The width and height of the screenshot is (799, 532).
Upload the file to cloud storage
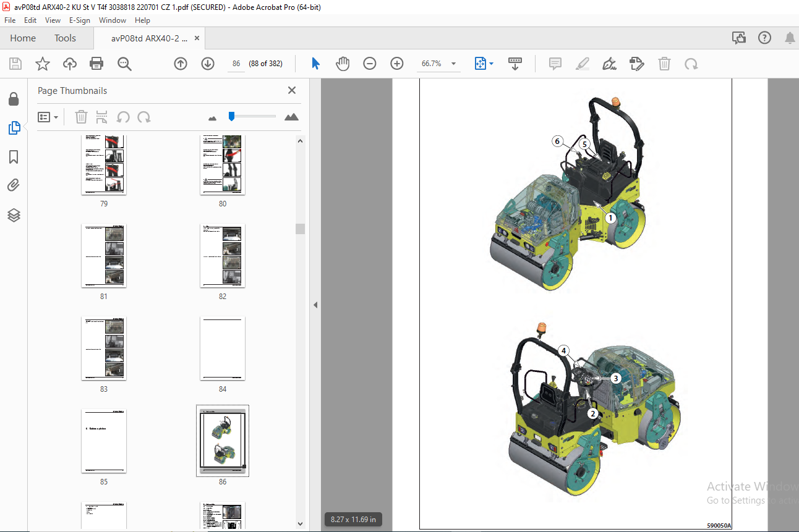[x=70, y=64]
